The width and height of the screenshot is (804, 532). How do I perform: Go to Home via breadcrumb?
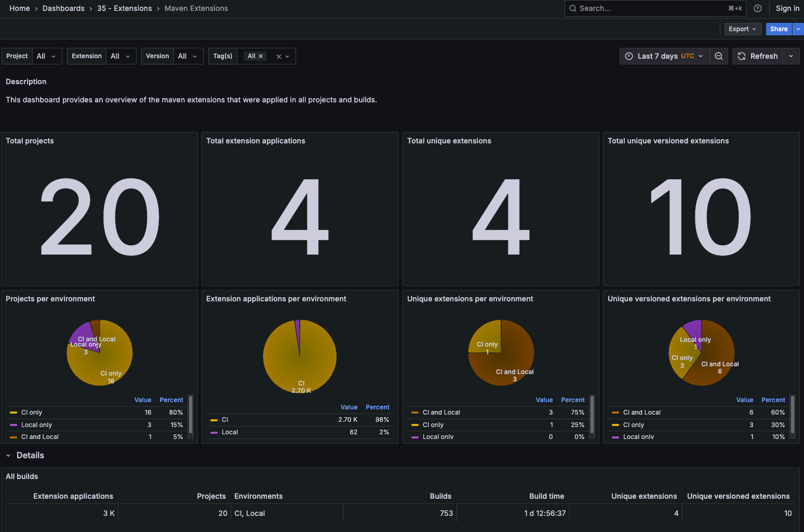[x=19, y=8]
